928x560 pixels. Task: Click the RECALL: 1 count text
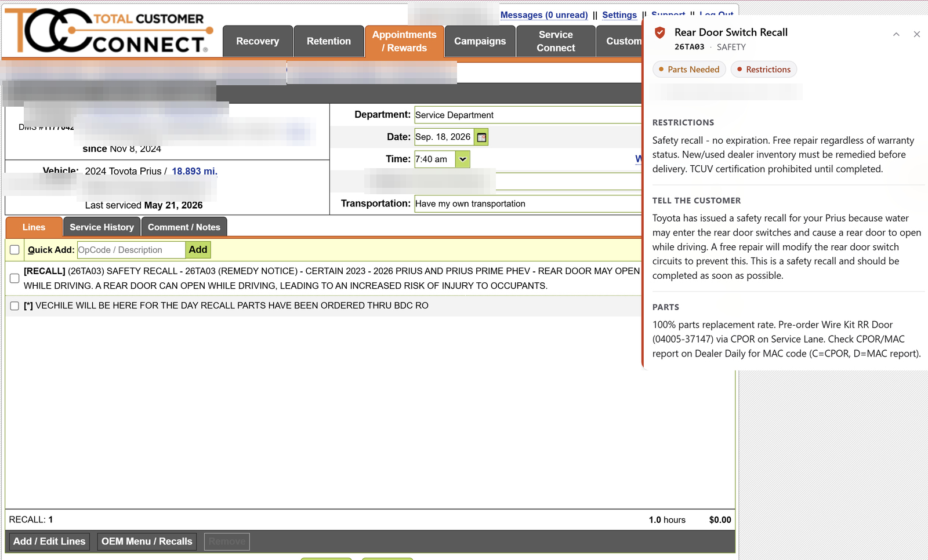click(x=31, y=520)
